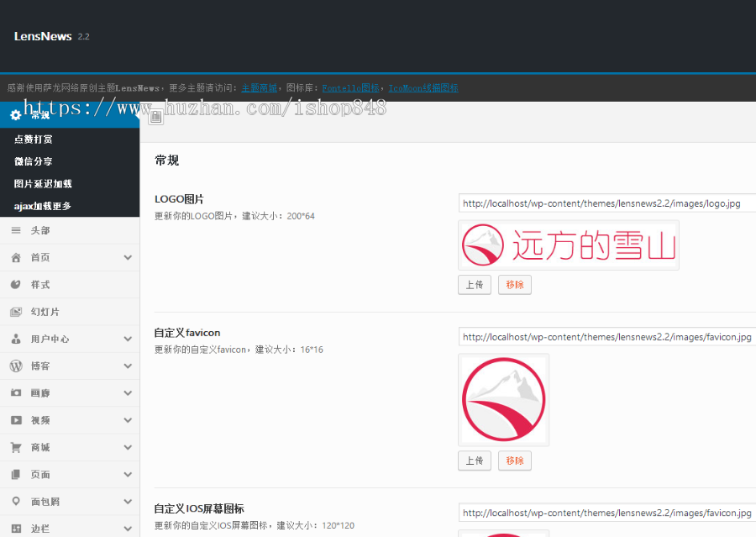Focus the 自定义favicon URL input field
This screenshot has height=537, width=756.
tap(607, 337)
